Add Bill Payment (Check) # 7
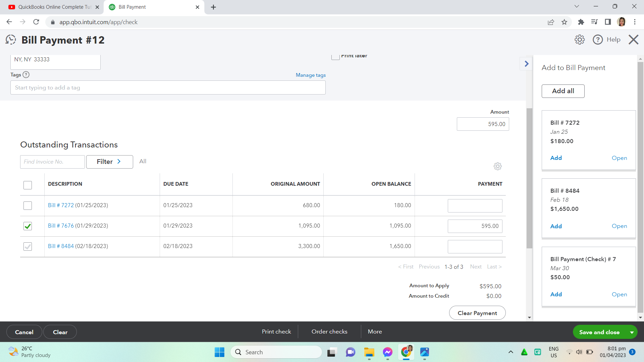 (556, 294)
